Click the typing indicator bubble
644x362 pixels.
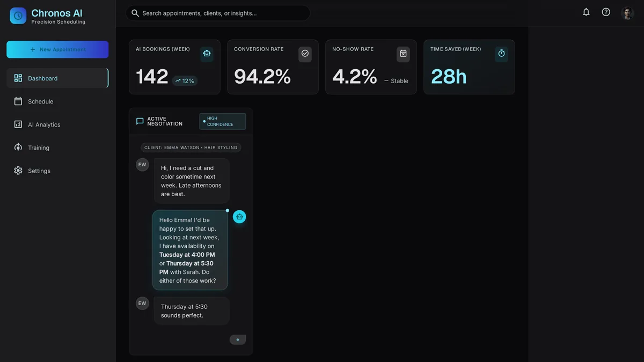tap(238, 339)
